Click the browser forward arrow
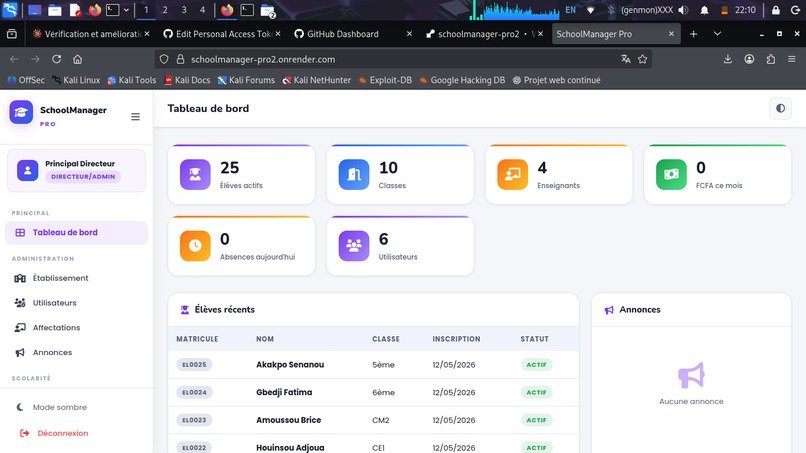 [x=35, y=59]
